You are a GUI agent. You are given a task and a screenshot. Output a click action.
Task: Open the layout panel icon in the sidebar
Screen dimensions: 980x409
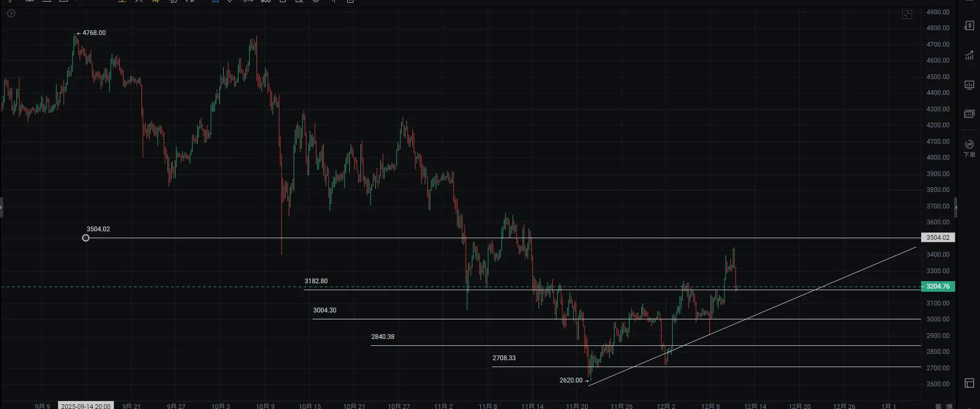[969, 383]
